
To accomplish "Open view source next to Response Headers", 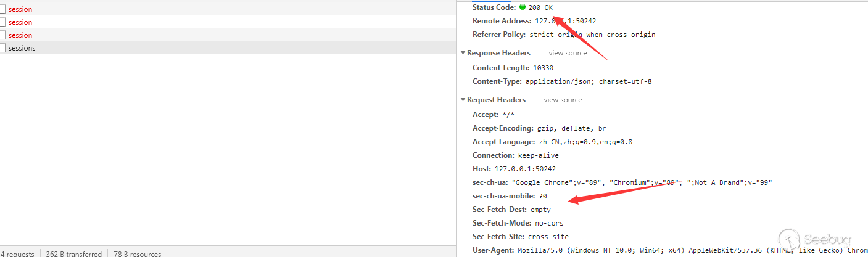I will (568, 53).
